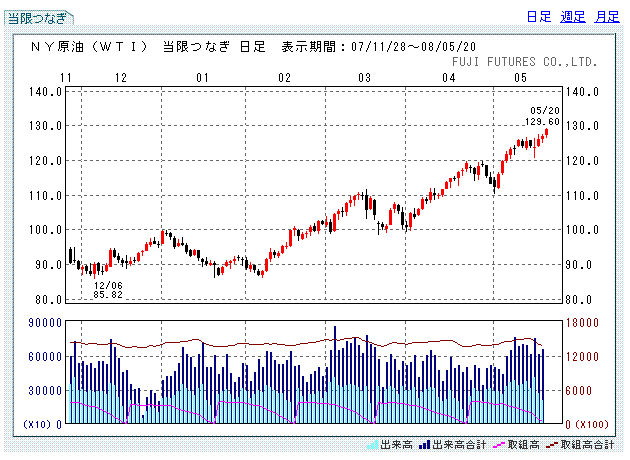
Task: Click the dark blue 出来高合計 legend swatch
Action: [425, 443]
